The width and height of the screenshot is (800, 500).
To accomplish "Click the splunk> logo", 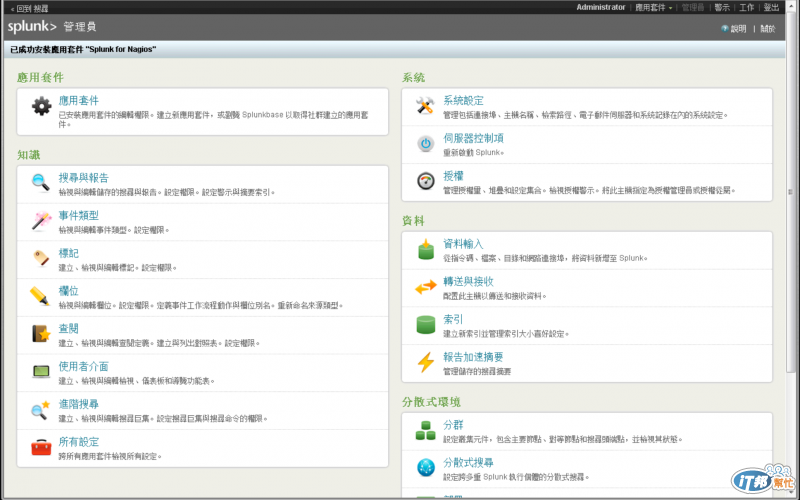I will [32, 27].
